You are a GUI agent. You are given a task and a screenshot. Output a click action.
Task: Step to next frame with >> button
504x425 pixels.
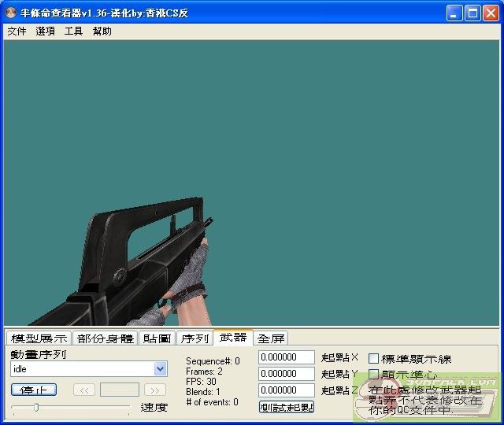pyautogui.click(x=155, y=390)
